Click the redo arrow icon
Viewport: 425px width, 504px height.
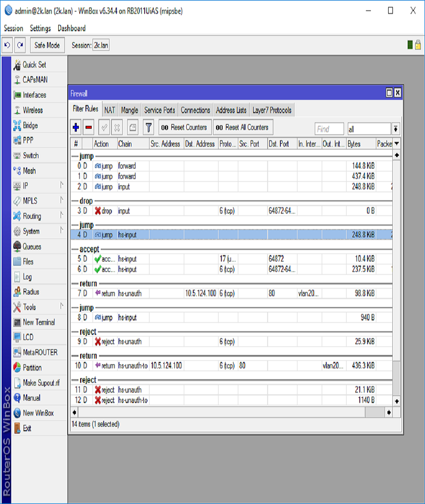coord(20,45)
